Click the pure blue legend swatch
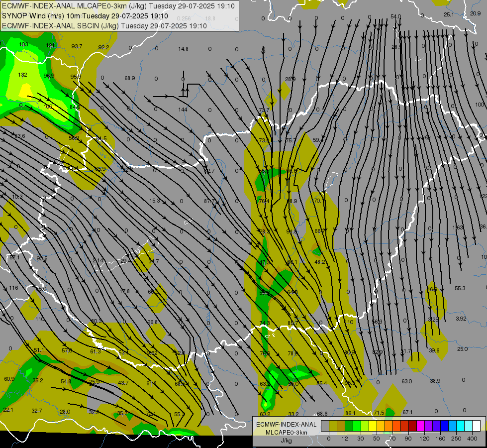This screenshot has height=448, width=487. tap(444, 426)
